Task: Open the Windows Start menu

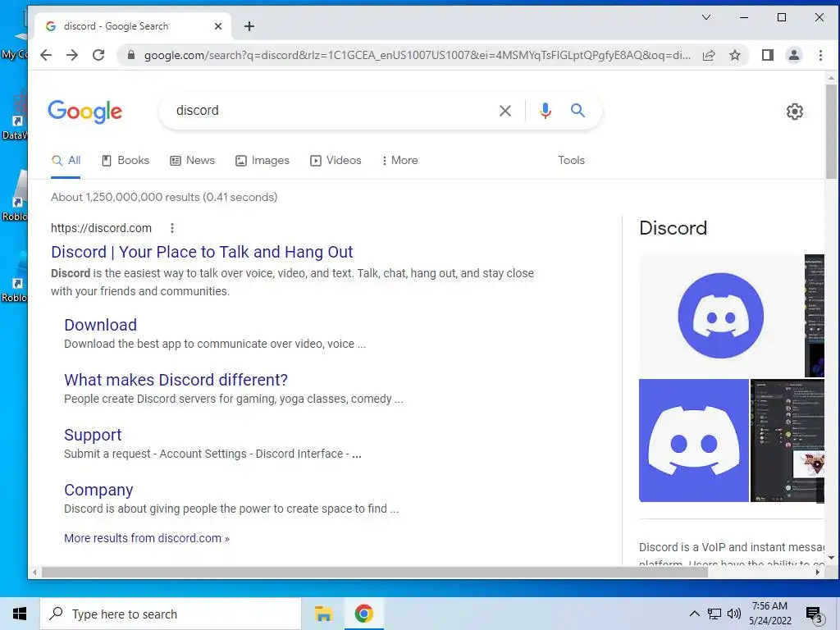Action: [x=20, y=614]
